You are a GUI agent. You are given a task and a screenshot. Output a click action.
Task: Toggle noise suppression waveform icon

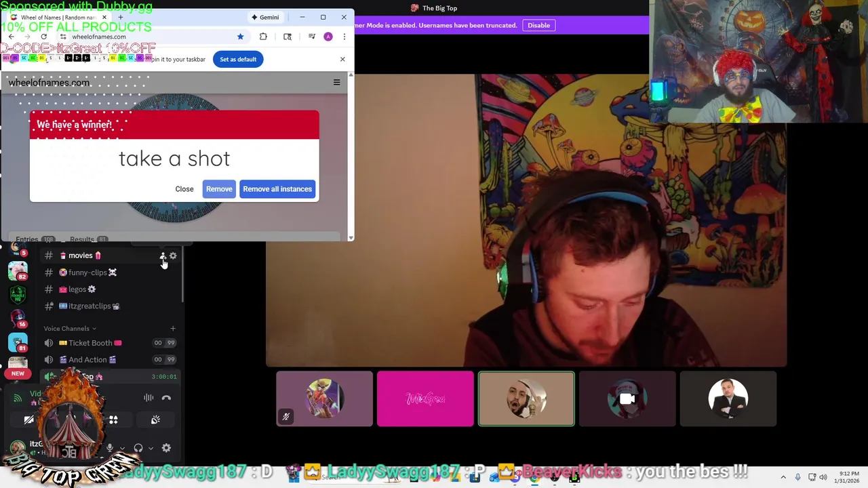[149, 398]
